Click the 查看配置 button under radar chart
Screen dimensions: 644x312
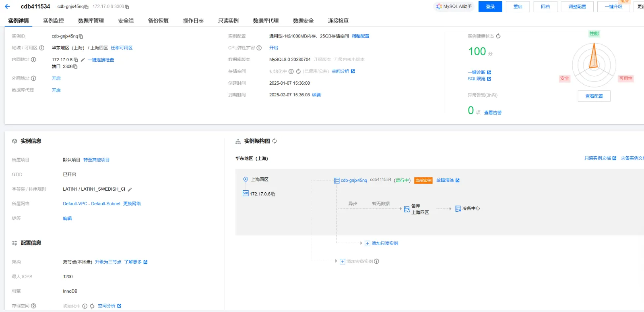(x=594, y=96)
